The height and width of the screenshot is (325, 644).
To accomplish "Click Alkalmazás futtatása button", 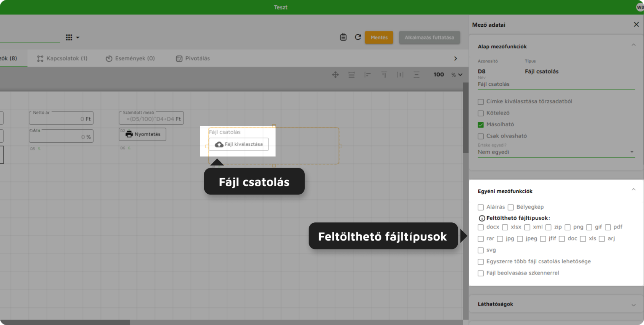I will (x=429, y=38).
